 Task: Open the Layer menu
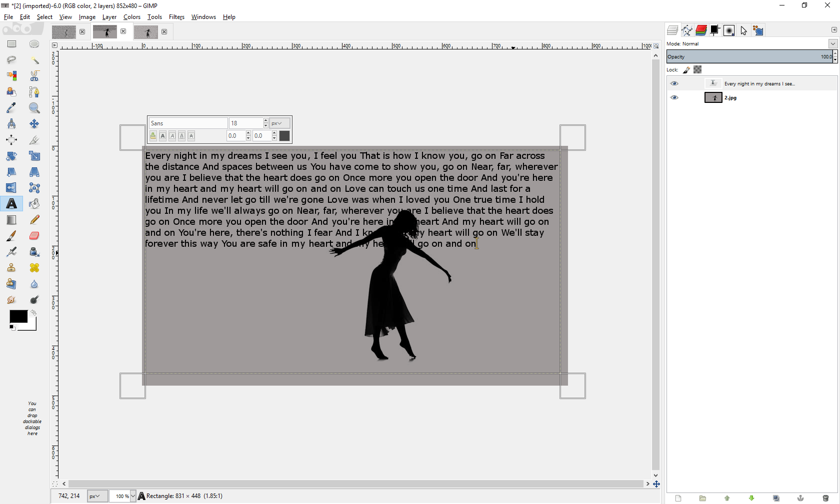109,17
